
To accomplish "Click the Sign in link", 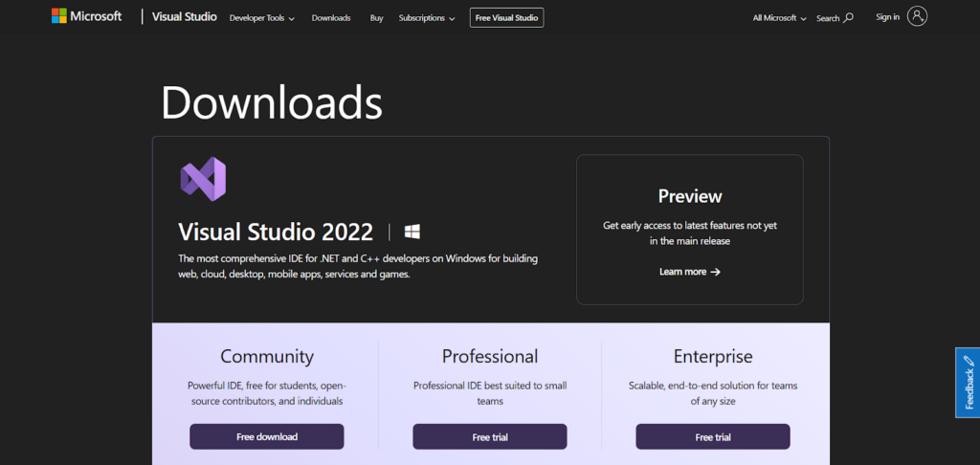I will coord(887,17).
